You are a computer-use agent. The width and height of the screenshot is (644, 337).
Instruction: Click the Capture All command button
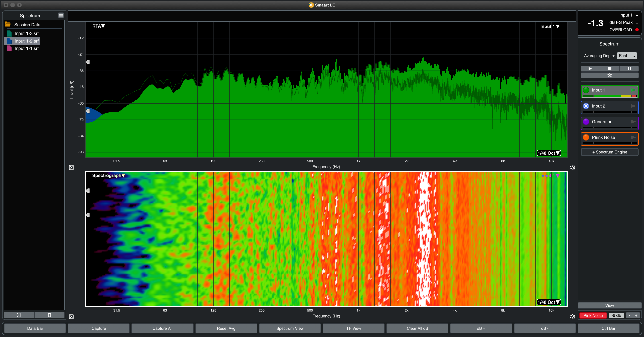pos(162,328)
